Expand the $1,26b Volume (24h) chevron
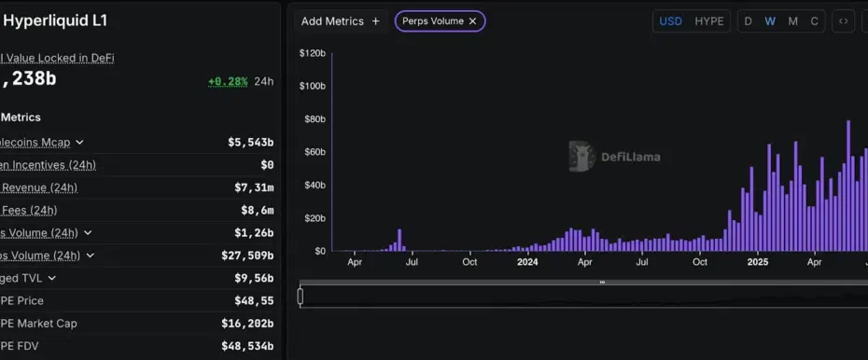The height and width of the screenshot is (360, 868). 88,233
